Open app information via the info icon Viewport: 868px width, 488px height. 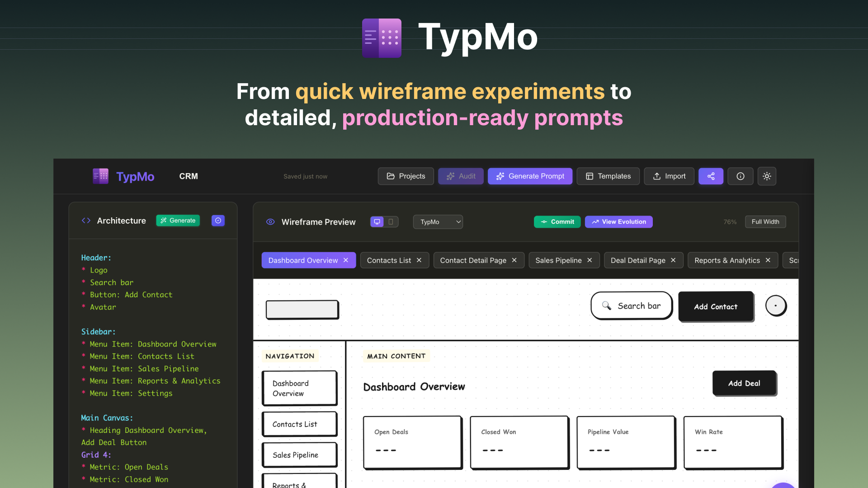point(740,176)
